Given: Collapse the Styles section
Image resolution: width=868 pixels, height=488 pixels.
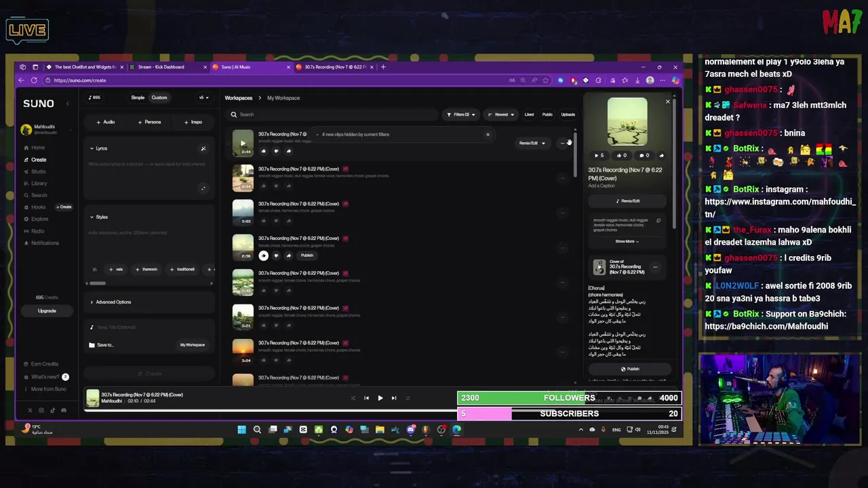Looking at the screenshot, I should click(98, 217).
